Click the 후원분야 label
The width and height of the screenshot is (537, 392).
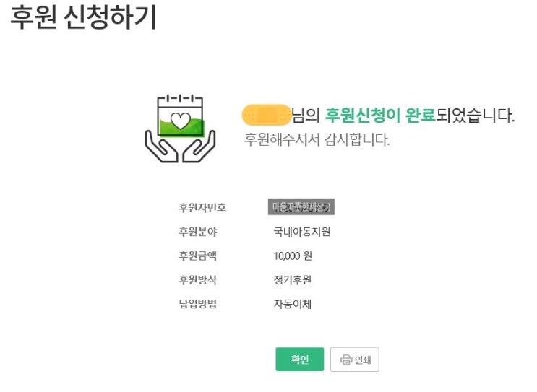pyautogui.click(x=198, y=232)
